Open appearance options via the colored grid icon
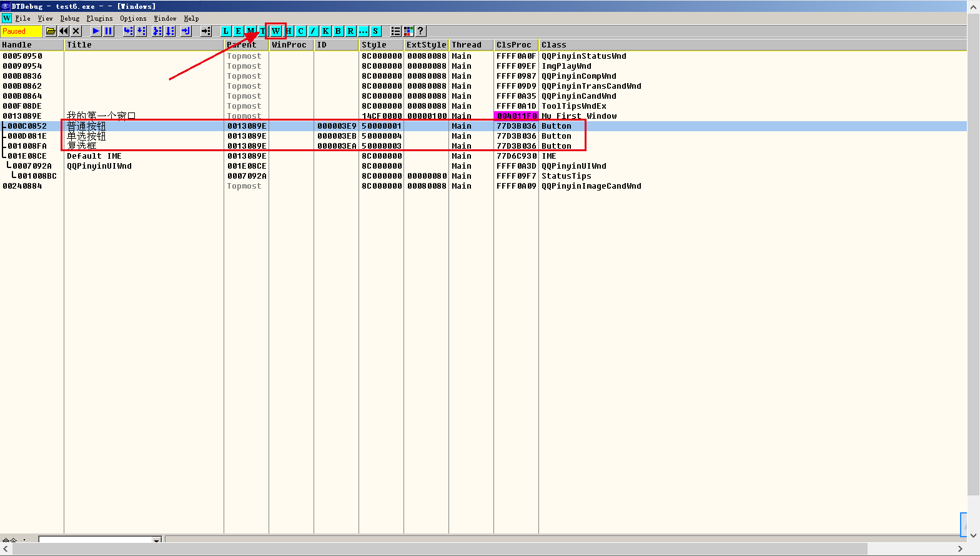Viewport: 980px width, 556px height. pyautogui.click(x=408, y=31)
